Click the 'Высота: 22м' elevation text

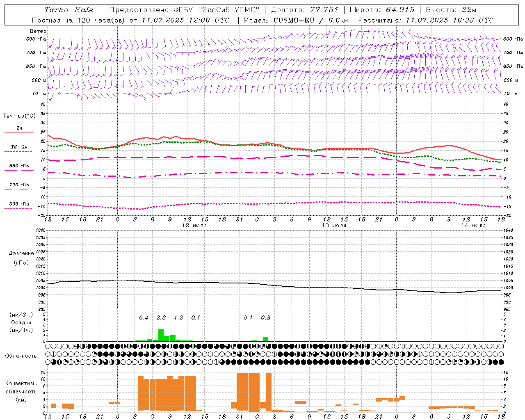click(451, 10)
